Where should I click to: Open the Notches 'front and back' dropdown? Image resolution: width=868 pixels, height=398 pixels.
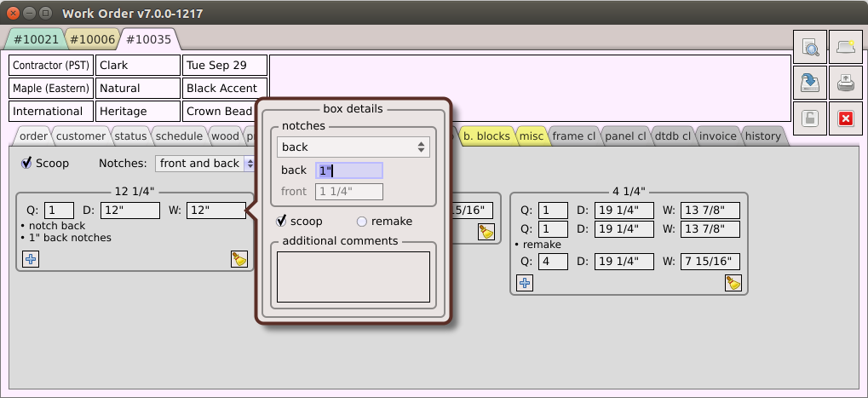205,163
